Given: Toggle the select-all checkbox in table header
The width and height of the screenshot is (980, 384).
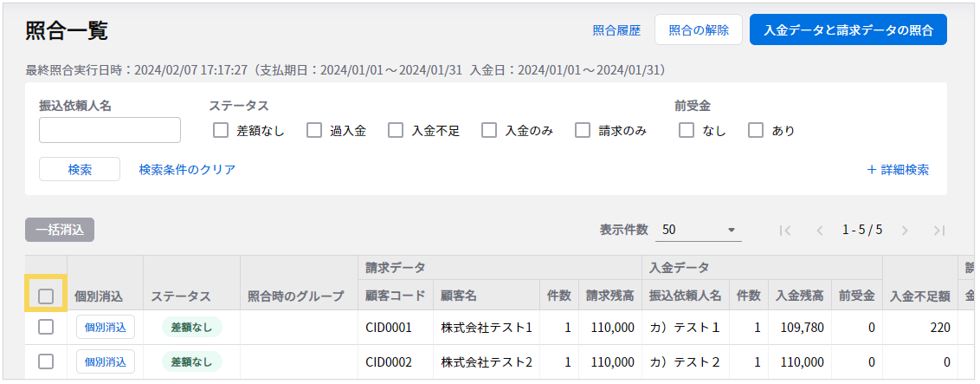Looking at the screenshot, I should click(46, 296).
